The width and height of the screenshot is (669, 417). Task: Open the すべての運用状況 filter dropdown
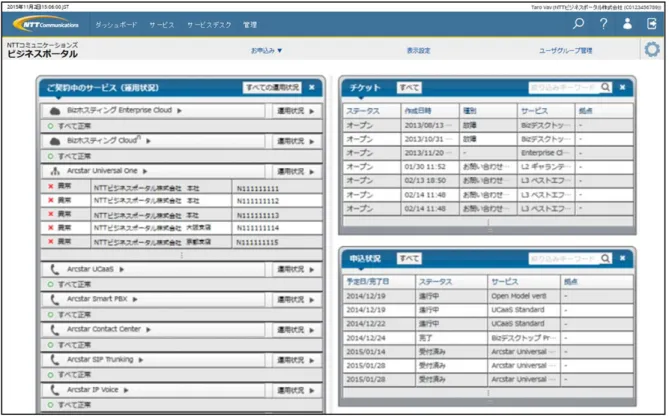pos(272,87)
